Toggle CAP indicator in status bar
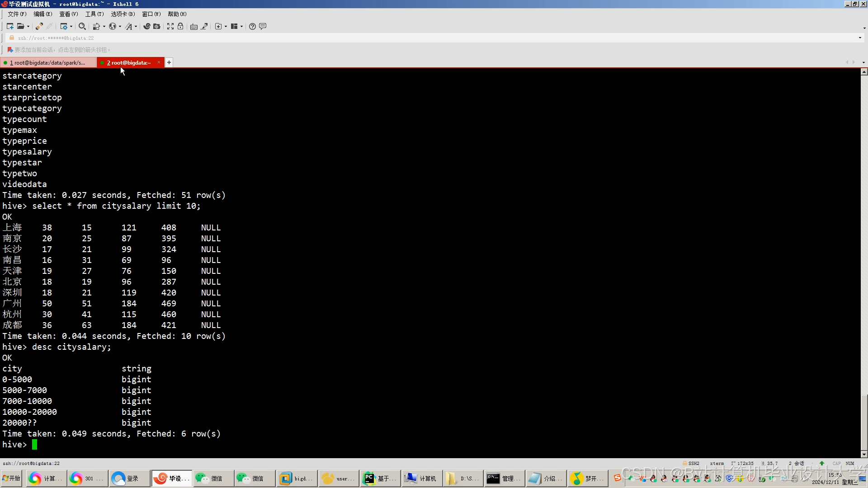 [x=837, y=463]
